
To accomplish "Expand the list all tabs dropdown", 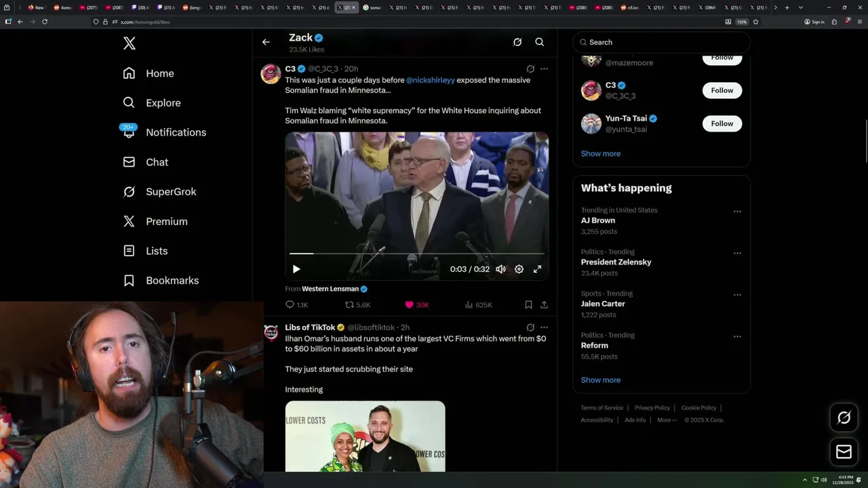I will point(800,7).
